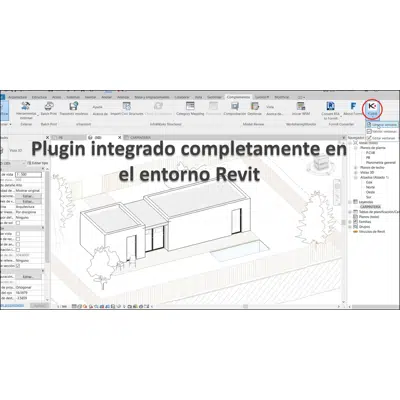Open the Modificar ribbon tab

pyautogui.click(x=282, y=97)
